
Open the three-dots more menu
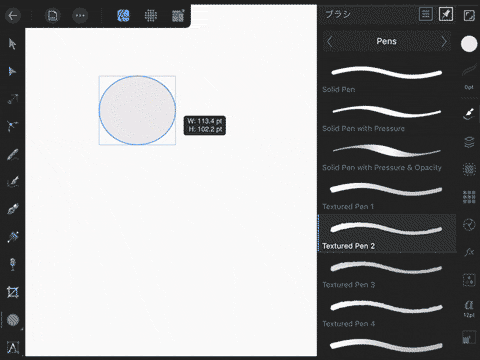pos(80,15)
